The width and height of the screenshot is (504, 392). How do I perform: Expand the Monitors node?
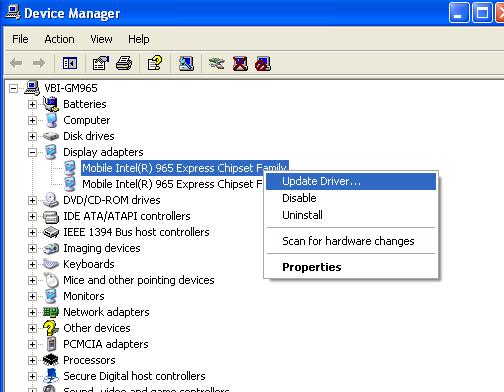[32, 296]
